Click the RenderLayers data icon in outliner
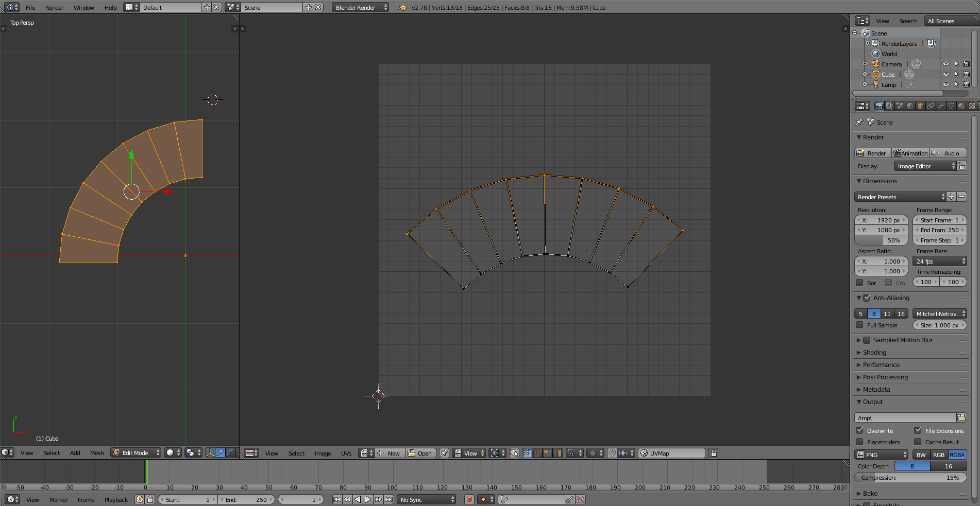Viewport: 980px width, 506px height. pos(931,43)
